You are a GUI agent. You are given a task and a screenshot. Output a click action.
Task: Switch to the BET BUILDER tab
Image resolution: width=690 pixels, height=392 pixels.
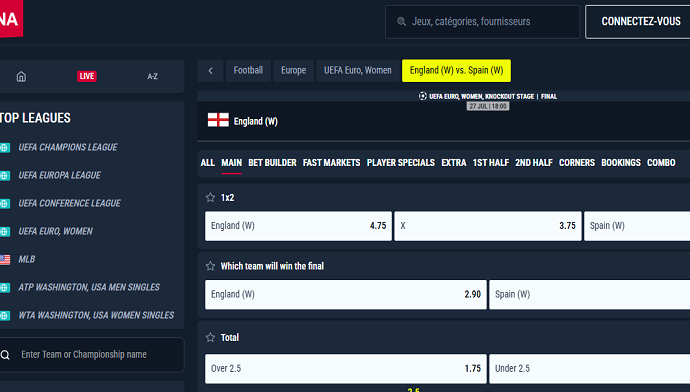272,163
